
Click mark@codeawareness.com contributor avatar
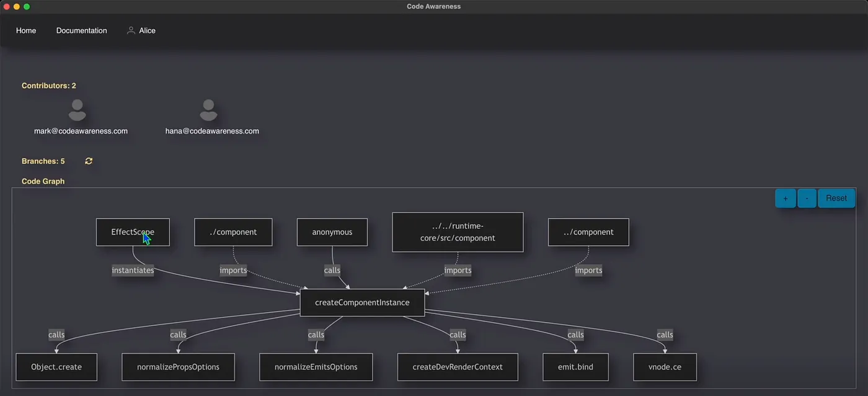[77, 110]
